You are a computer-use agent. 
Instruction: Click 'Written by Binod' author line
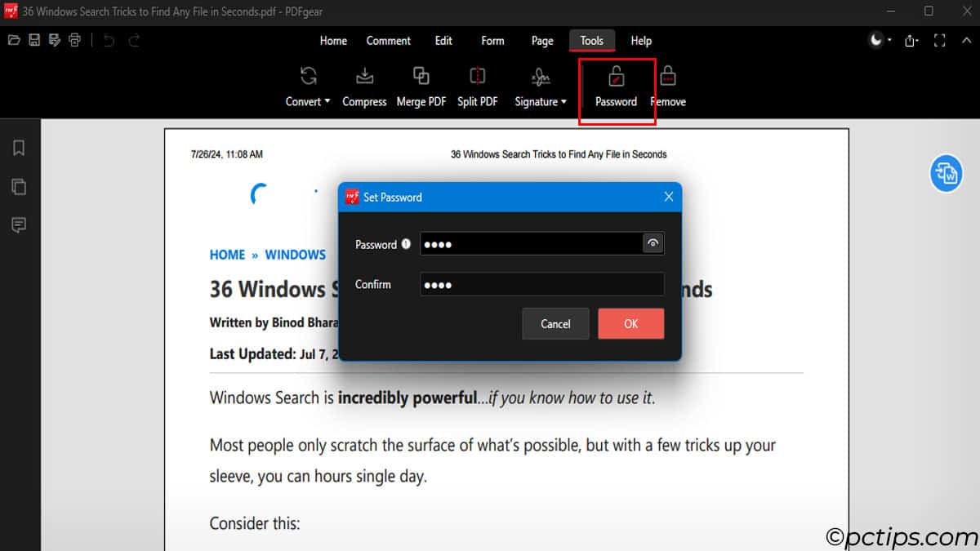pos(274,322)
